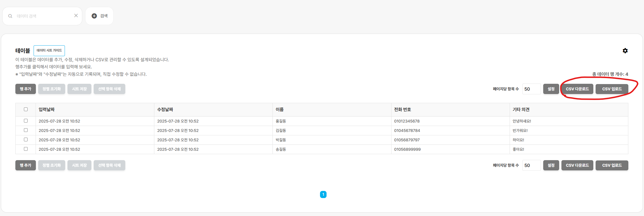This screenshot has height=216, width=644.
Task: Check the row for 송길동
Action: coord(26,149)
